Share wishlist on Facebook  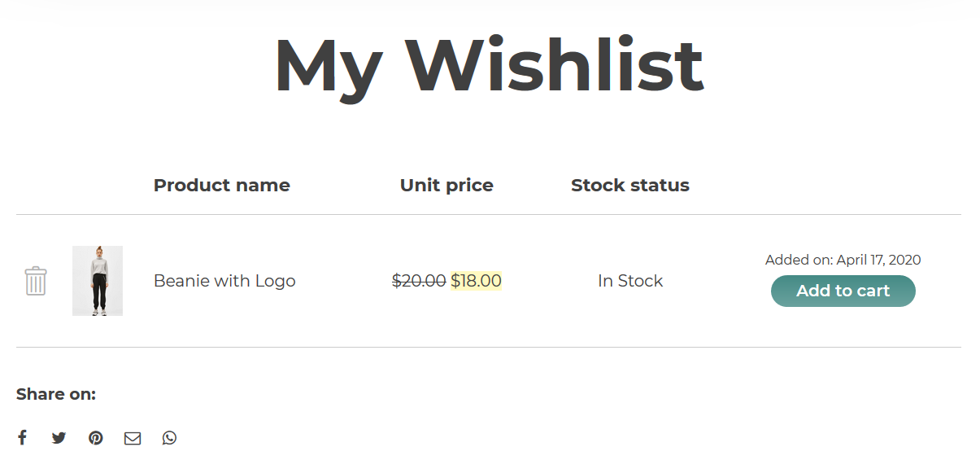coord(22,438)
